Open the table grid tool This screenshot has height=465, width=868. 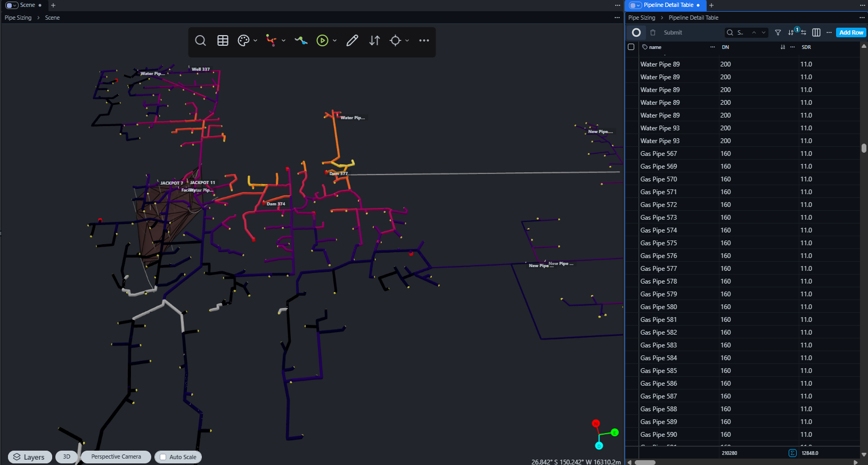(223, 40)
